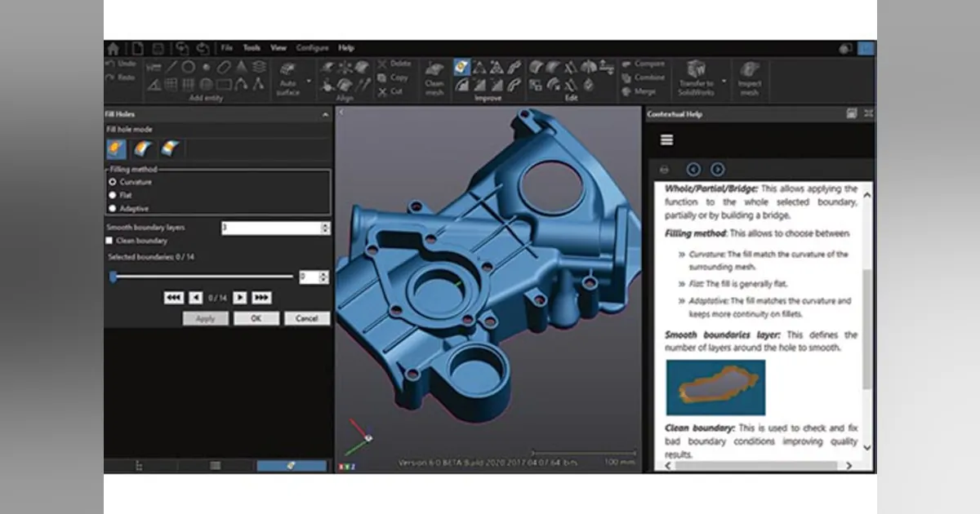Image resolution: width=980 pixels, height=514 pixels.
Task: Open the hamburger menu in Contextual Help
Action: pyautogui.click(x=666, y=140)
